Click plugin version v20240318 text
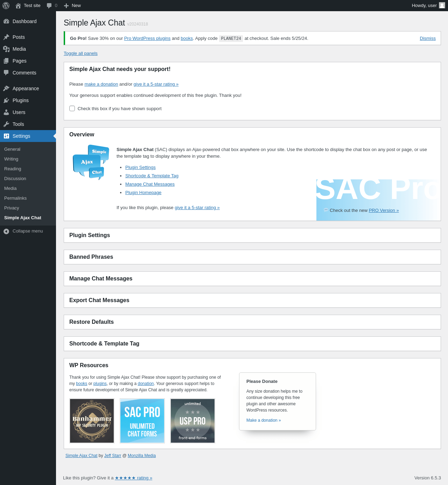This screenshot has width=448, height=485. click(138, 24)
